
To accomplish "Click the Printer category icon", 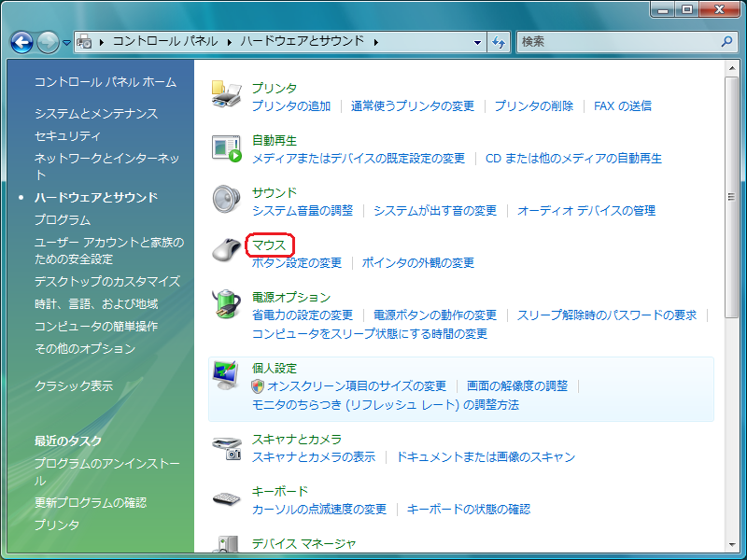I will [227, 95].
